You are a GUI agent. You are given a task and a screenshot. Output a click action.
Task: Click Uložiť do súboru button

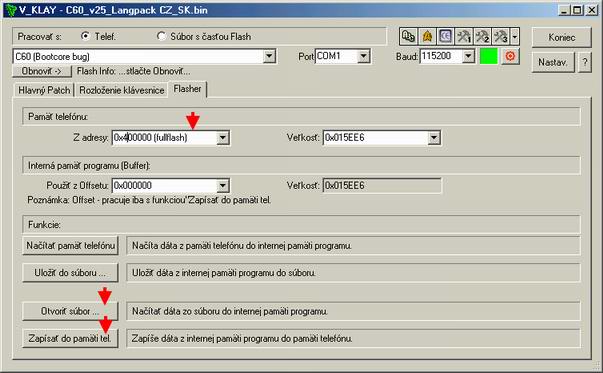pyautogui.click(x=70, y=273)
